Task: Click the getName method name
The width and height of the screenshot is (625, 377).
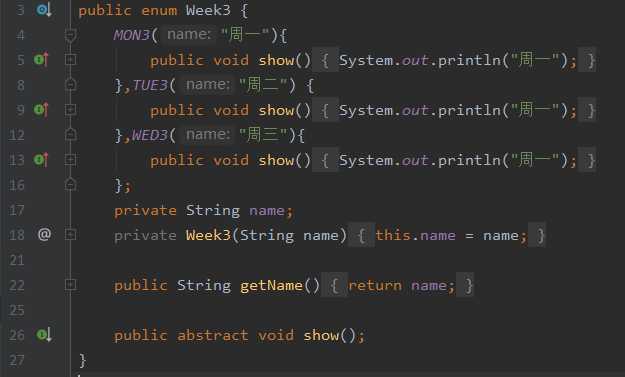Action: pos(271,286)
